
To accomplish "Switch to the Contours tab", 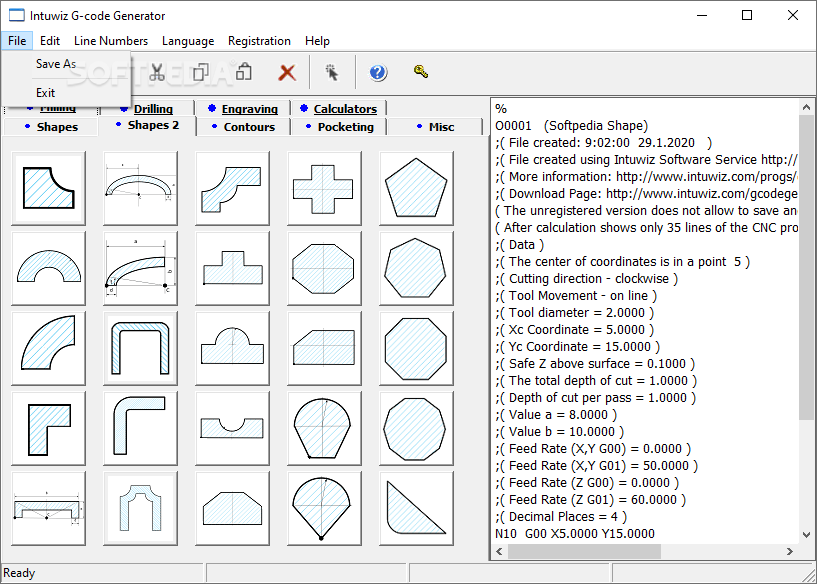I will pyautogui.click(x=243, y=127).
